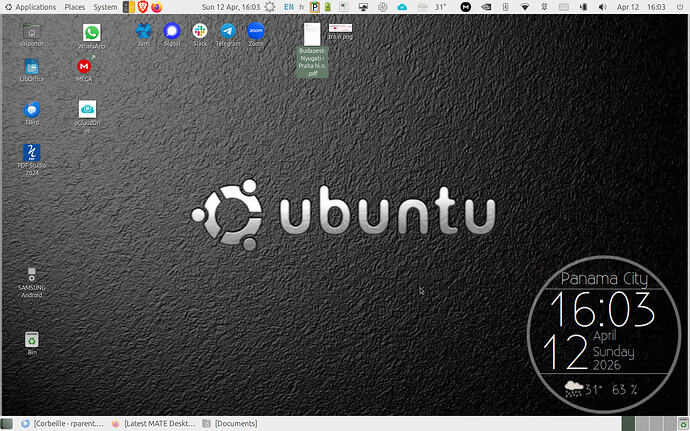This screenshot has height=431, width=690.
Task: Switch to the Corbeille - rparent window
Action: coord(62,424)
